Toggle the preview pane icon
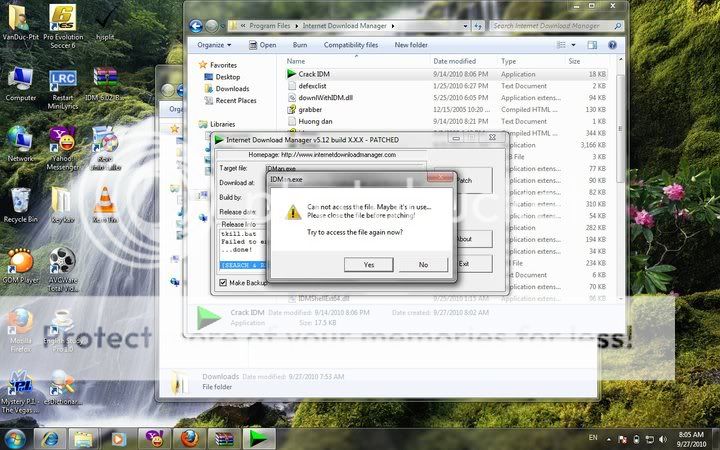Screen dimensions: 720x450 [x=592, y=45]
